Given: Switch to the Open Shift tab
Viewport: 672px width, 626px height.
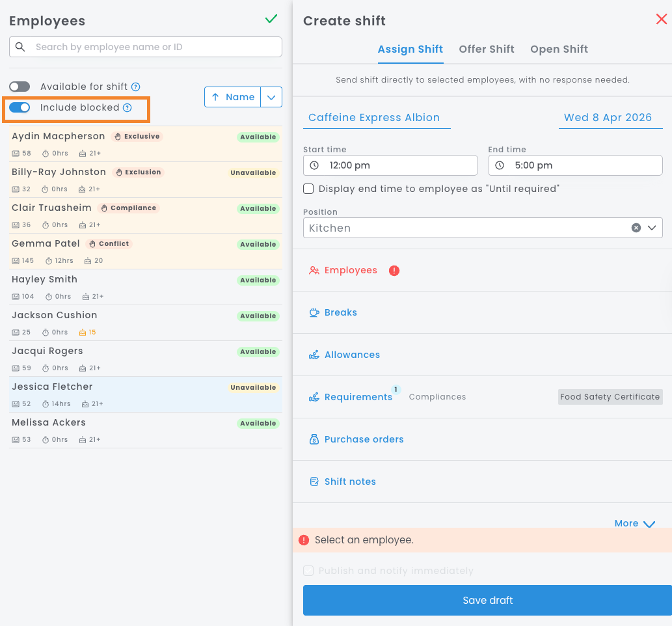Looking at the screenshot, I should tap(559, 49).
